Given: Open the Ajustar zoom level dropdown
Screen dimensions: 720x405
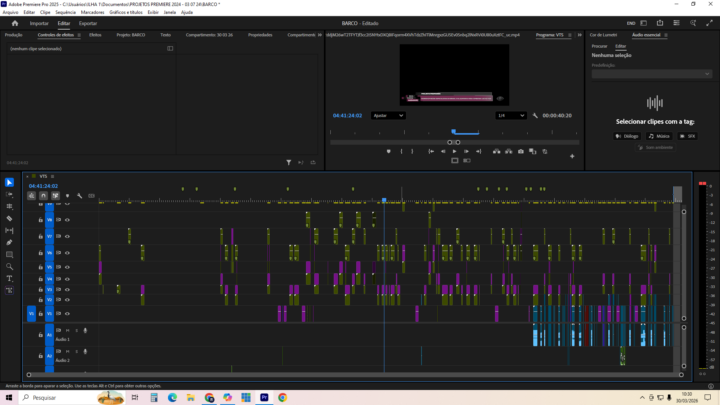Looking at the screenshot, I should click(x=387, y=115).
